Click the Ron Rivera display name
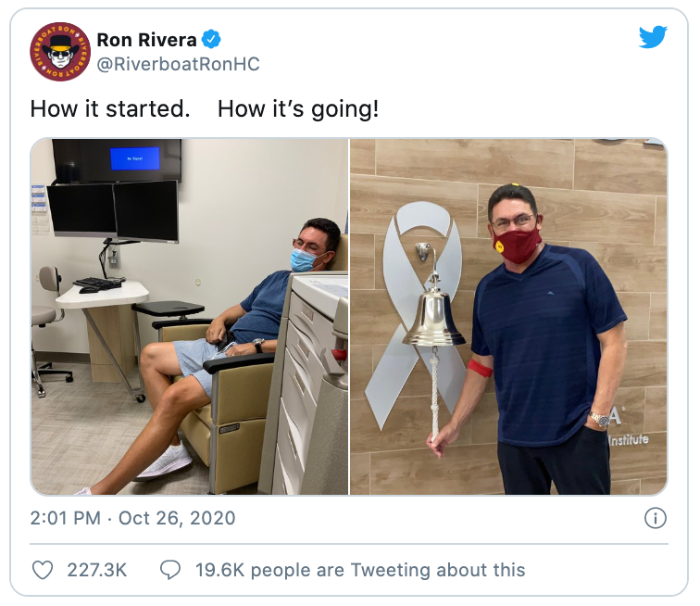The width and height of the screenshot is (700, 606). (x=146, y=40)
